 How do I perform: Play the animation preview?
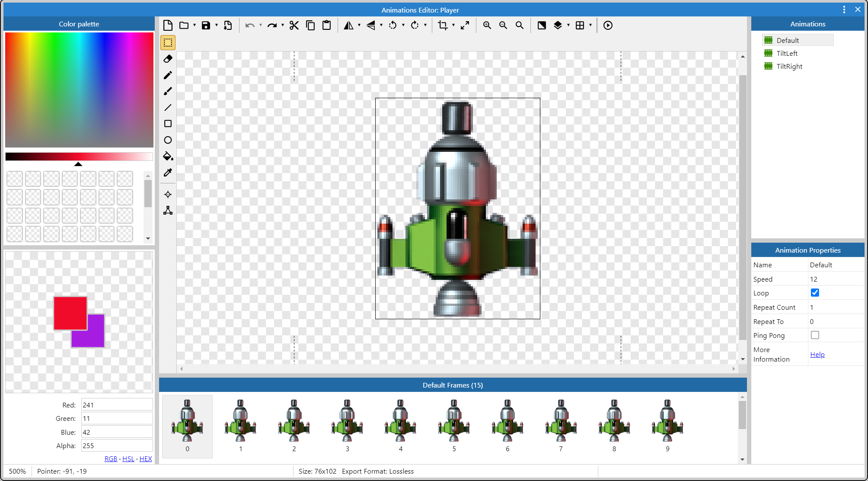[x=607, y=26]
